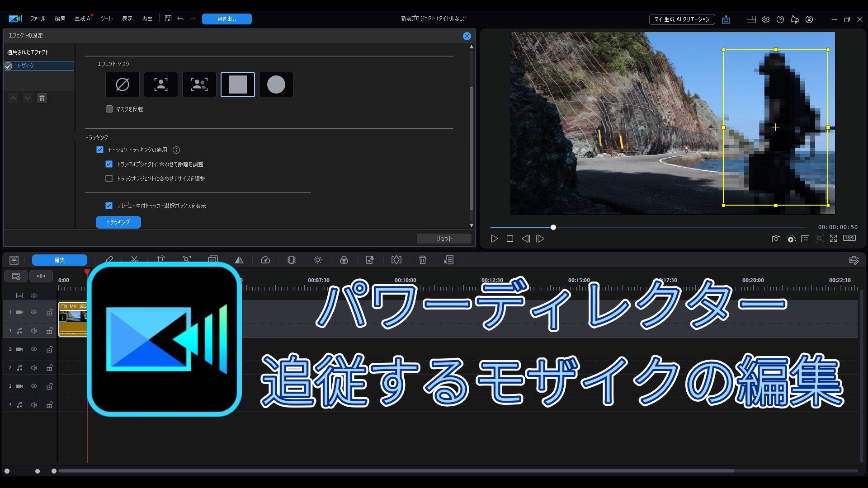The image size is (868, 488).
Task: Click the preview playback position slider handle
Action: pyautogui.click(x=553, y=227)
